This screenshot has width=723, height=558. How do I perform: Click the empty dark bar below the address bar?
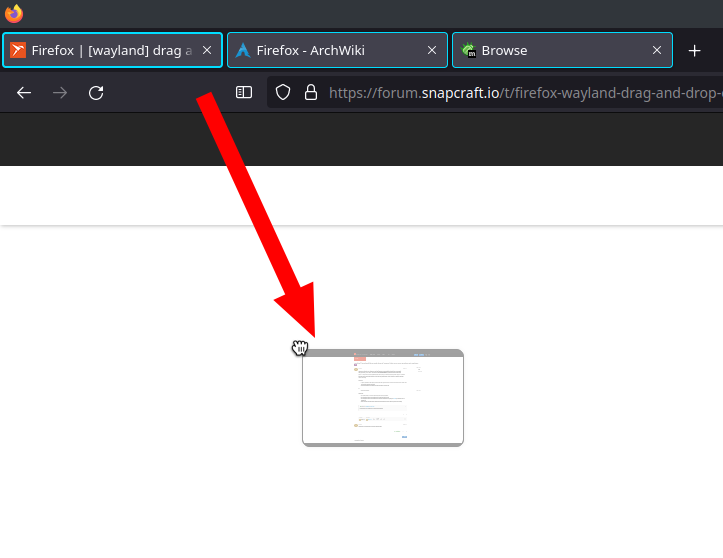[x=360, y=140]
